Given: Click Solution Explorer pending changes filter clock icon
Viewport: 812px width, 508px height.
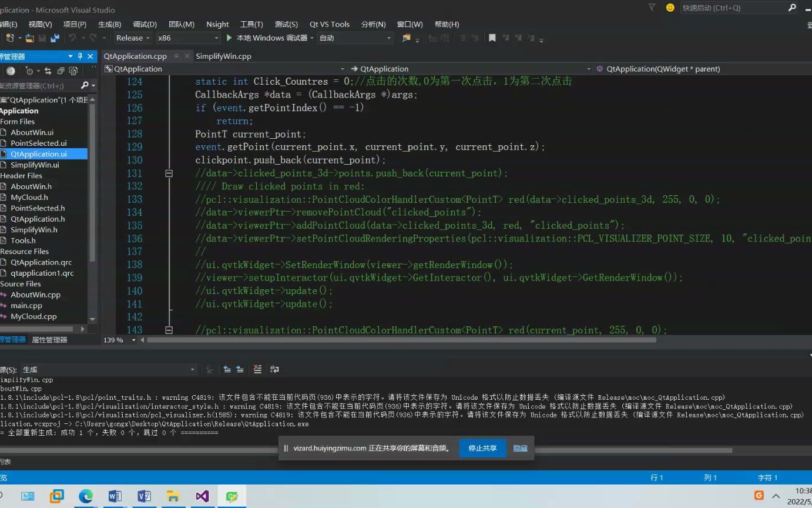Looking at the screenshot, I should 29,71.
